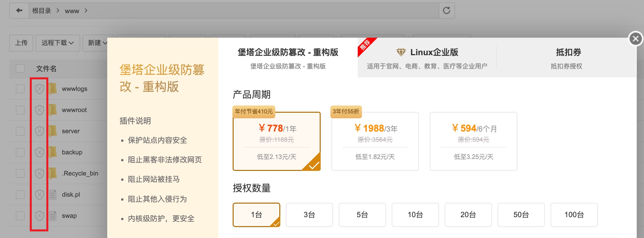644x238 pixels.
Task: Click the server folder icon
Action: point(53,131)
